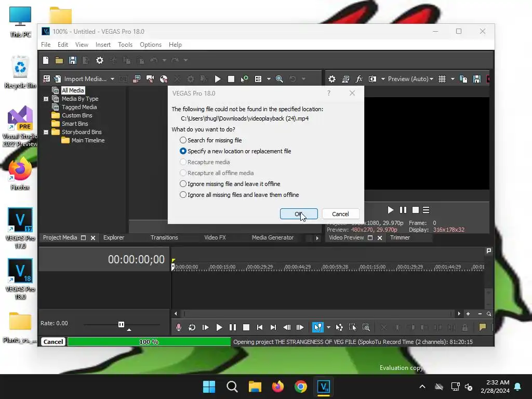The height and width of the screenshot is (399, 532).
Task: Open Video Preview project settings gear
Action: pos(332,79)
